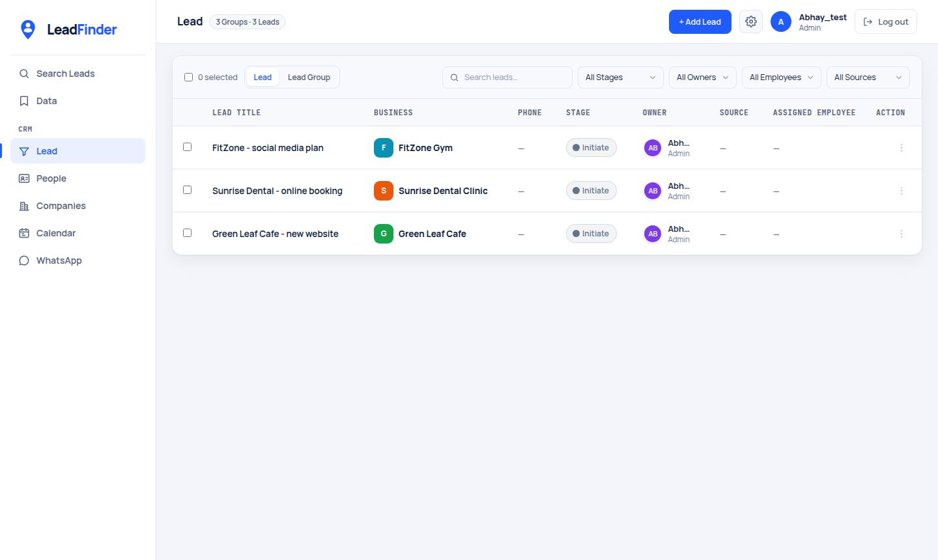Click the LeadFinder logo pin icon
Image resolution: width=938 pixels, height=560 pixels.
pyautogui.click(x=28, y=29)
